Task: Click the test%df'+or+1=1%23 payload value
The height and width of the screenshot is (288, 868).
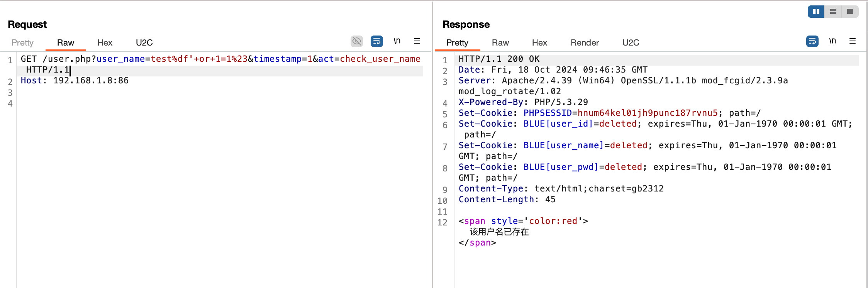Action: click(199, 59)
